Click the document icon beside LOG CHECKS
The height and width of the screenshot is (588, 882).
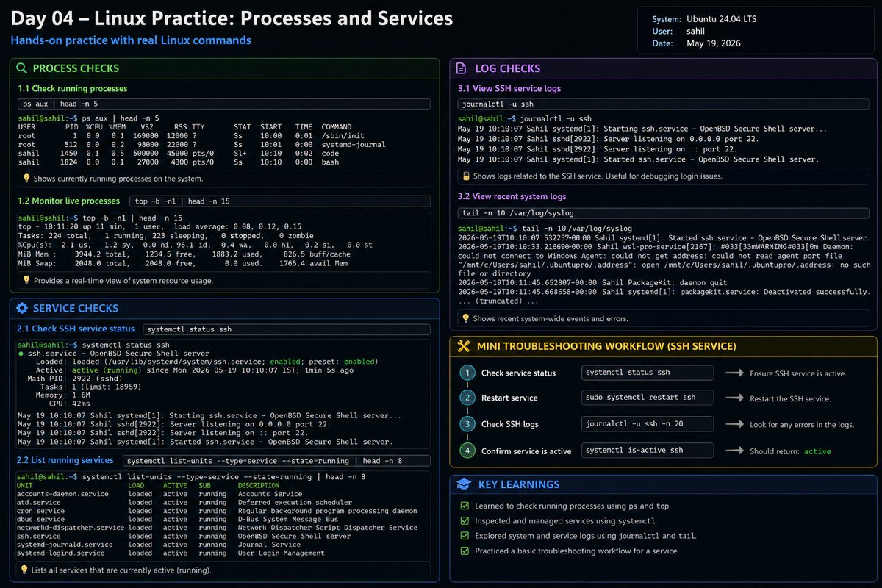tap(461, 68)
